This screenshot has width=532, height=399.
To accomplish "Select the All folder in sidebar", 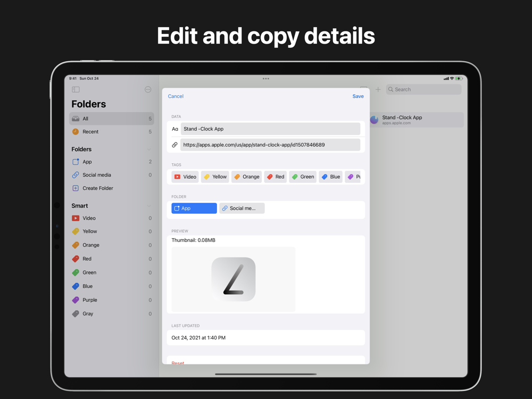I will pos(112,119).
